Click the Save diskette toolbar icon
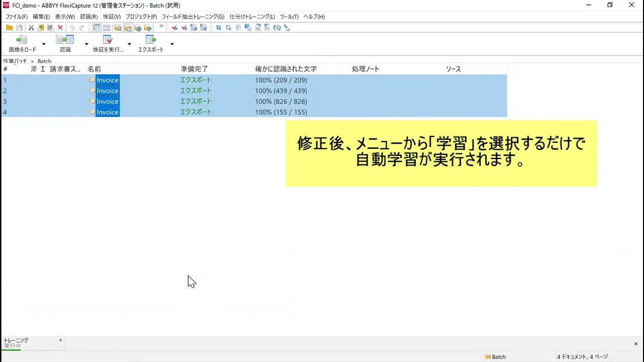This screenshot has height=362, width=644. [x=19, y=28]
